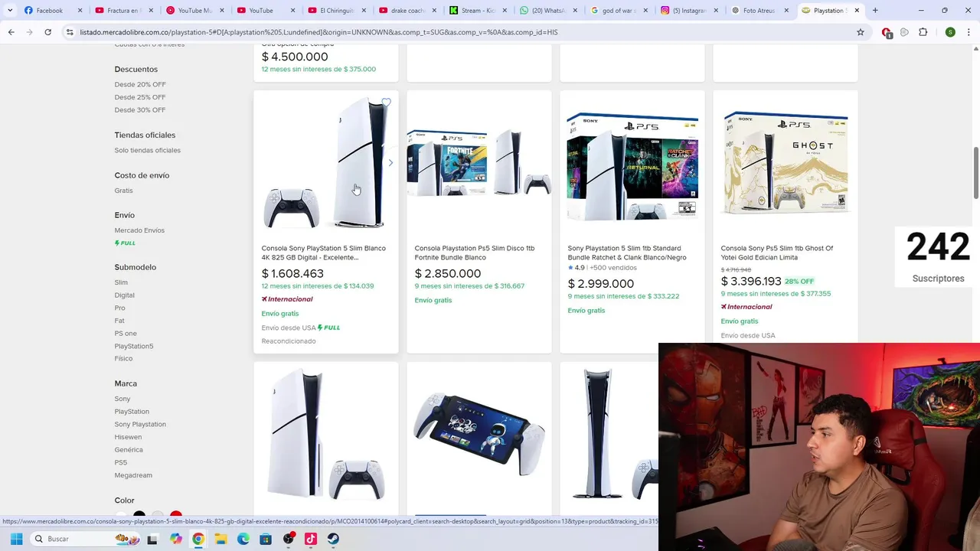Open the Chrome extensions puzzle icon
The image size is (980, 551).
[923, 32]
